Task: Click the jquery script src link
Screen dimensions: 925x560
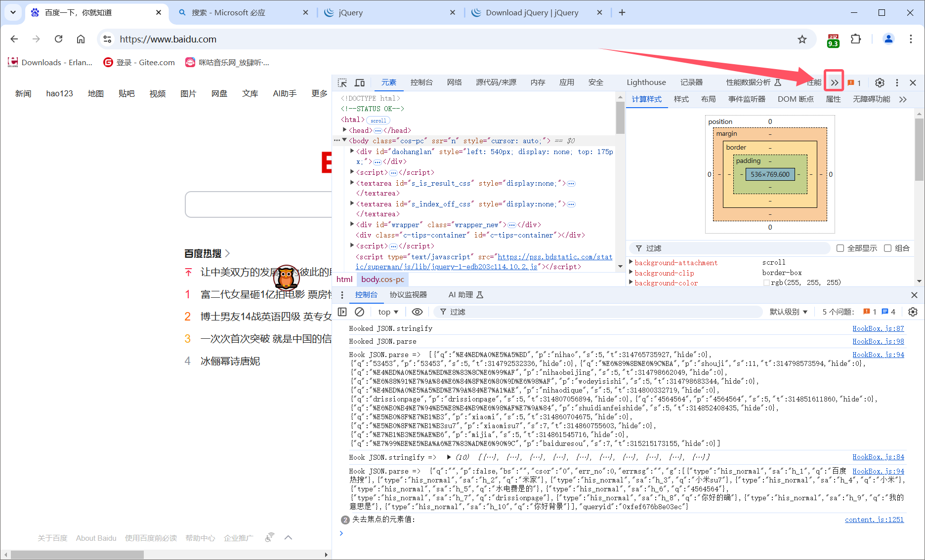Action: 484,262
